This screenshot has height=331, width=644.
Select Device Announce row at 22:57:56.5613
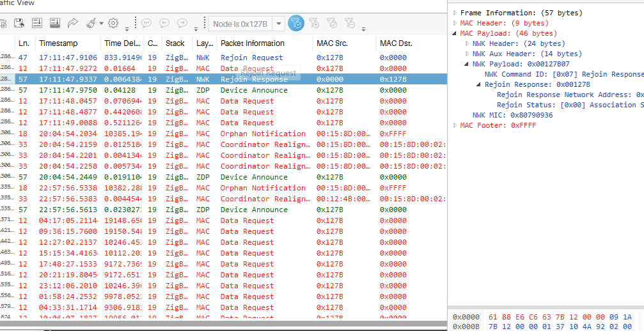pyautogui.click(x=223, y=210)
